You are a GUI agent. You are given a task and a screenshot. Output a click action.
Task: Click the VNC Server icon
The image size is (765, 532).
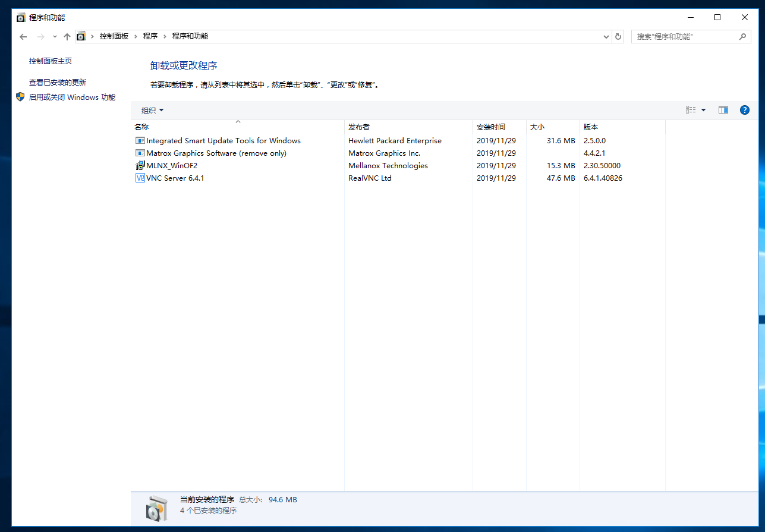(140, 178)
